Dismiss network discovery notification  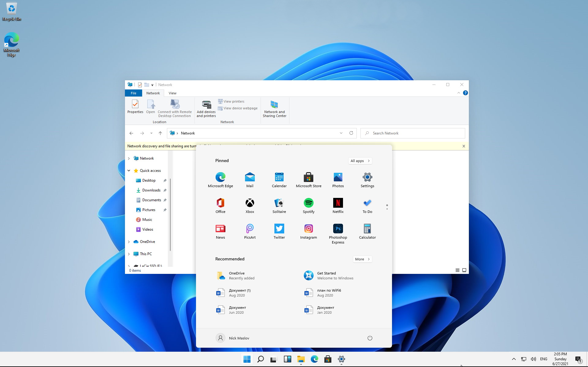(x=464, y=146)
